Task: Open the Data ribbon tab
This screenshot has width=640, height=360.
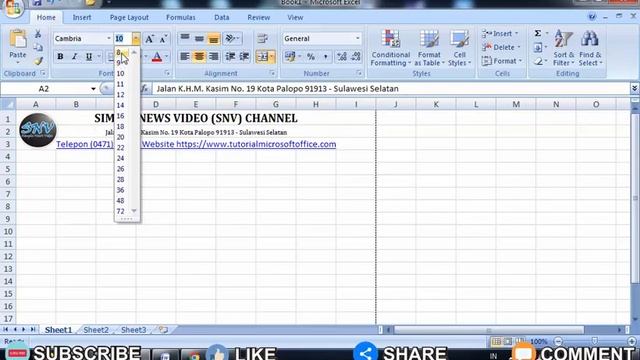Action: (x=222, y=18)
